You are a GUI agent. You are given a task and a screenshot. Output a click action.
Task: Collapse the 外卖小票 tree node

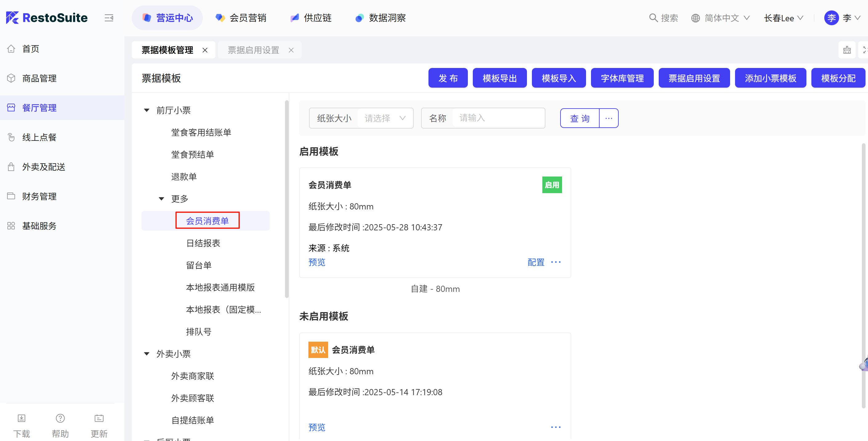coord(147,353)
